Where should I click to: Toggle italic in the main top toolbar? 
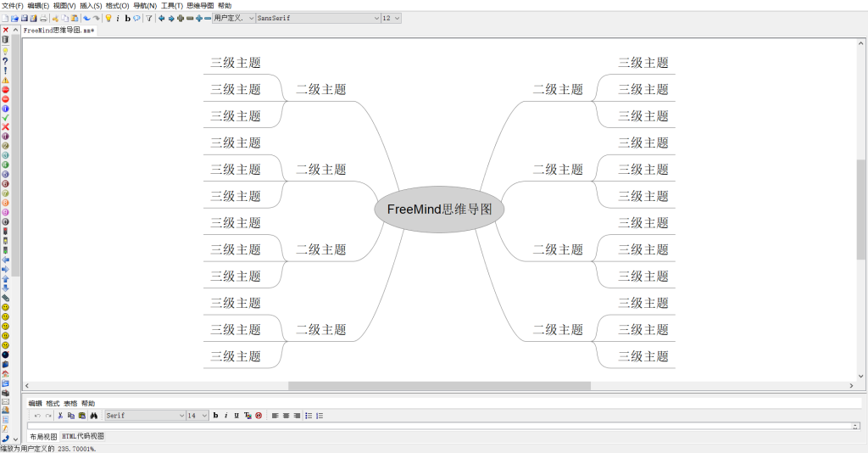(x=118, y=19)
